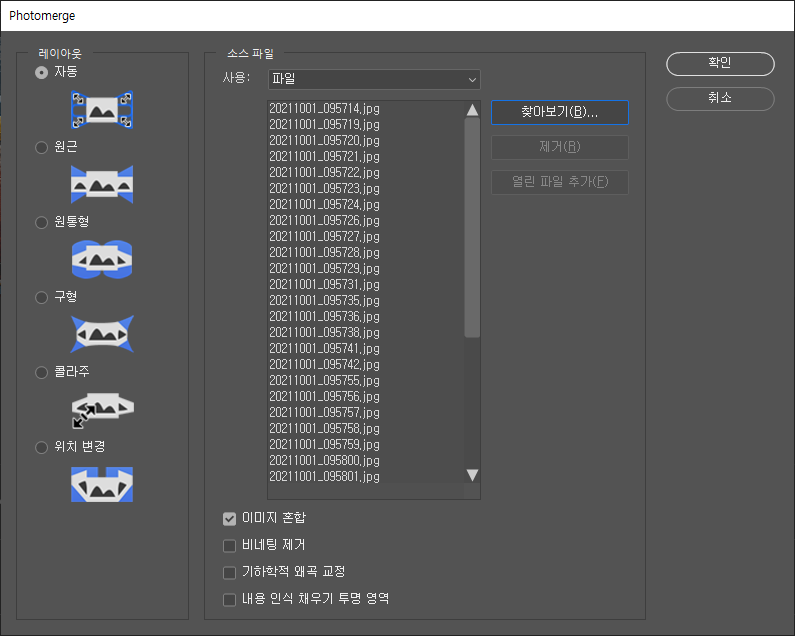This screenshot has height=636, width=795.
Task: Cancel with the 취소 button
Action: [x=720, y=98]
